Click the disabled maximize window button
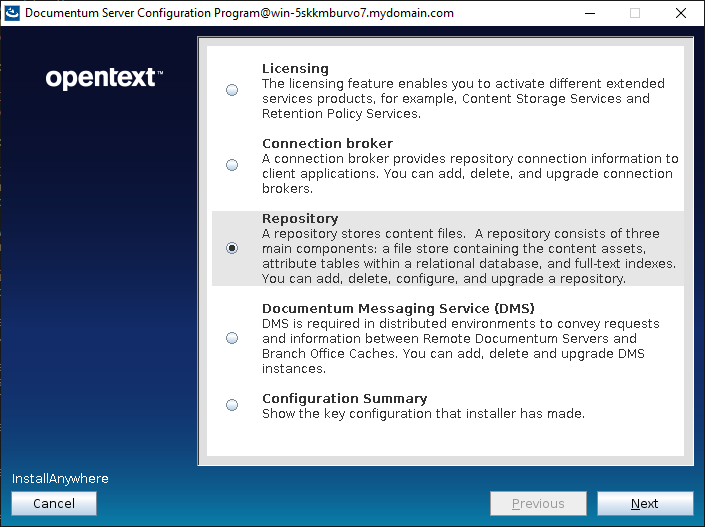Screen dimensions: 705x527 pyautogui.click(x=634, y=13)
